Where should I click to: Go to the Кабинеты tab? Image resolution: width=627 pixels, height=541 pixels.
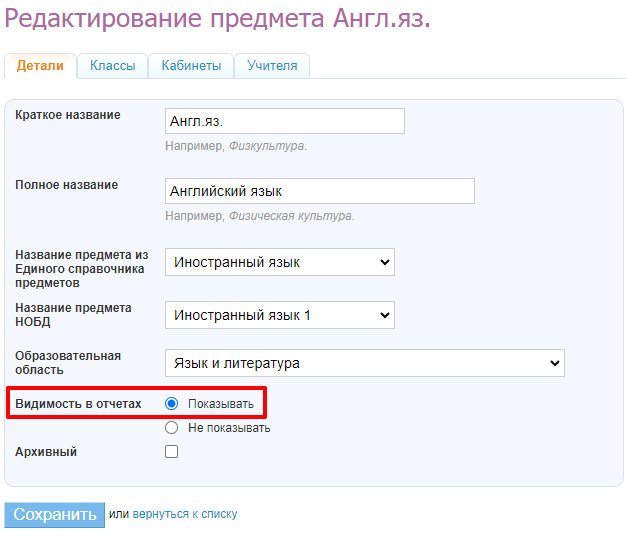coord(191,66)
